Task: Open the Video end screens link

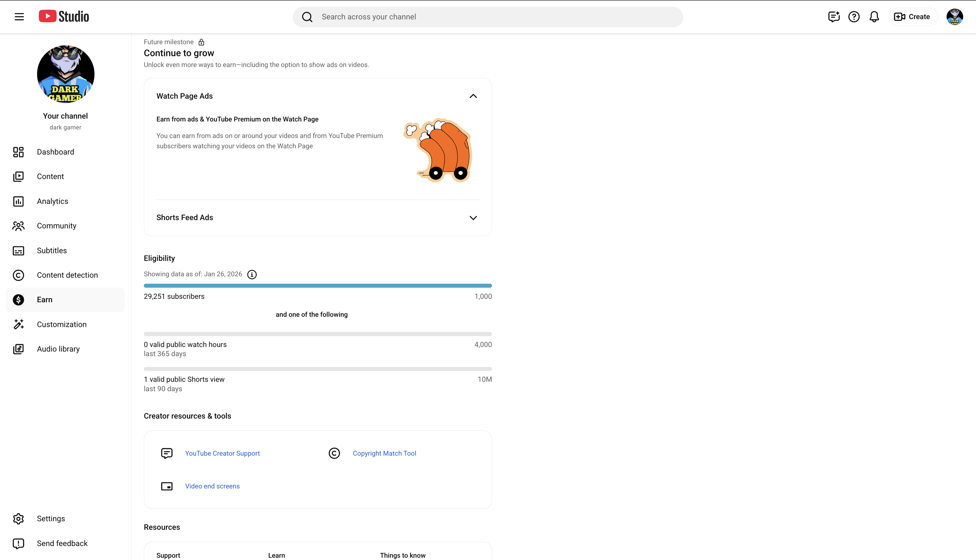Action: (x=212, y=486)
